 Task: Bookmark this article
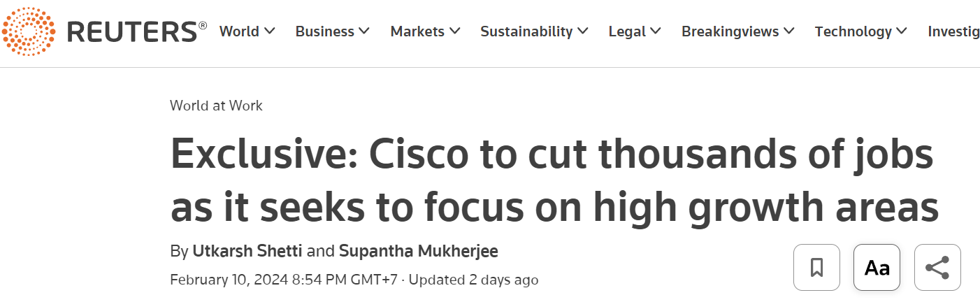816,267
